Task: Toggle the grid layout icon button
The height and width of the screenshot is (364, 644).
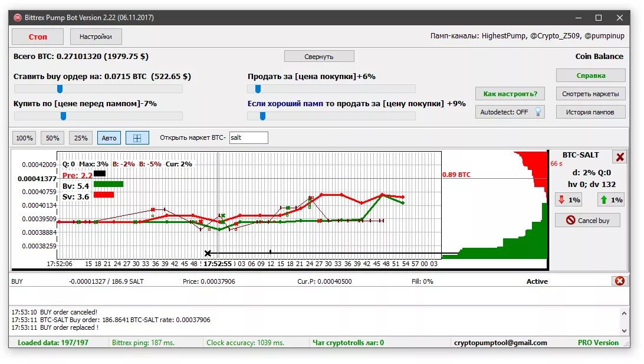Action: point(137,138)
